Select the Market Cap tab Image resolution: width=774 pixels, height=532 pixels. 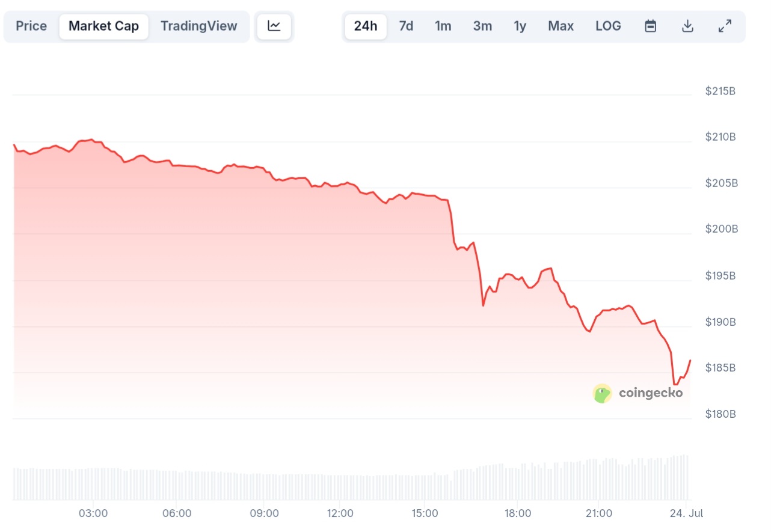[103, 26]
